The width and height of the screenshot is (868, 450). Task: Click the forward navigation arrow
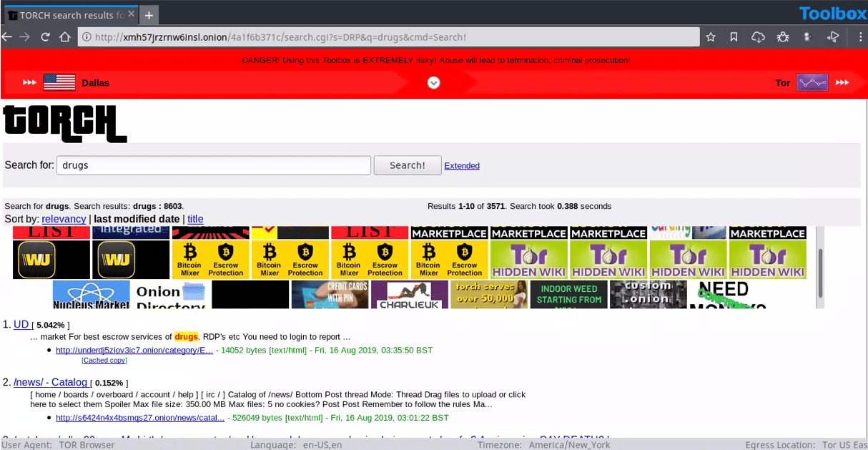point(24,36)
